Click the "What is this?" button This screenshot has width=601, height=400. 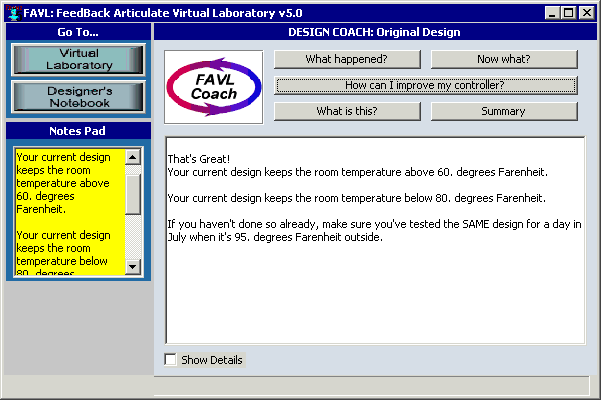(x=347, y=111)
